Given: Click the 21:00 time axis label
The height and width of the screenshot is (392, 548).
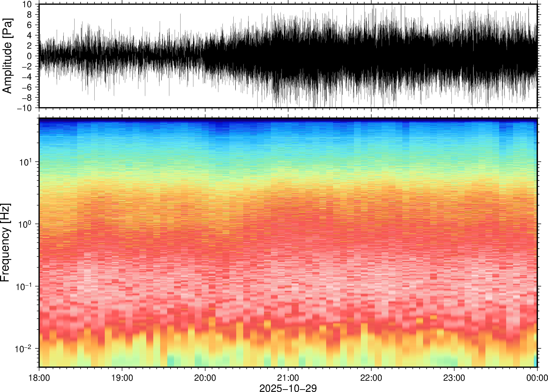Looking at the screenshot, I should coord(288,378).
